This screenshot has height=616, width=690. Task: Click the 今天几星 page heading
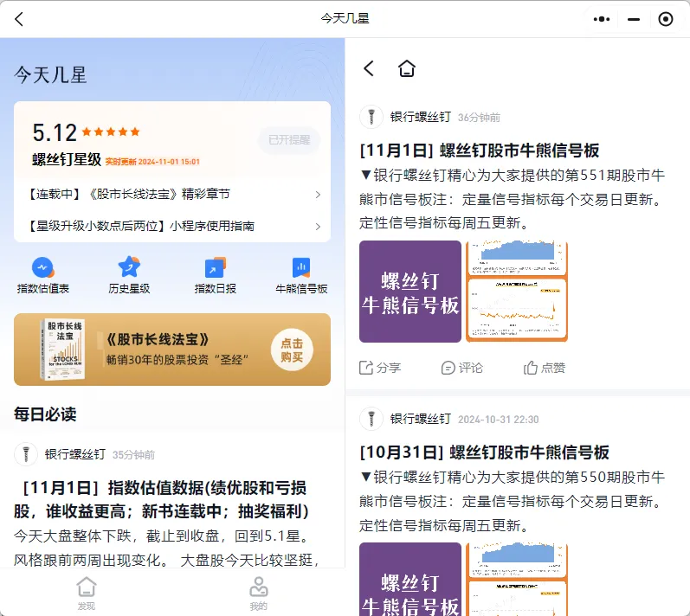click(x=50, y=74)
